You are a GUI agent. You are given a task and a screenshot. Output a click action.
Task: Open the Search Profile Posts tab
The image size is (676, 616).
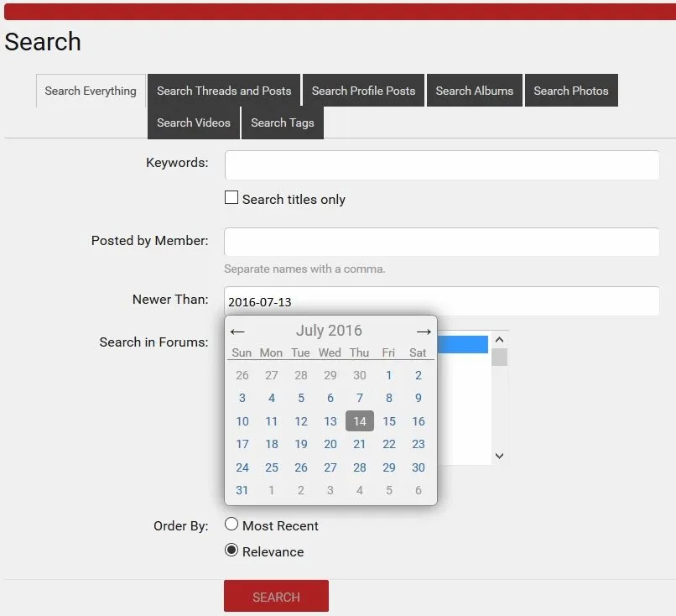363,91
